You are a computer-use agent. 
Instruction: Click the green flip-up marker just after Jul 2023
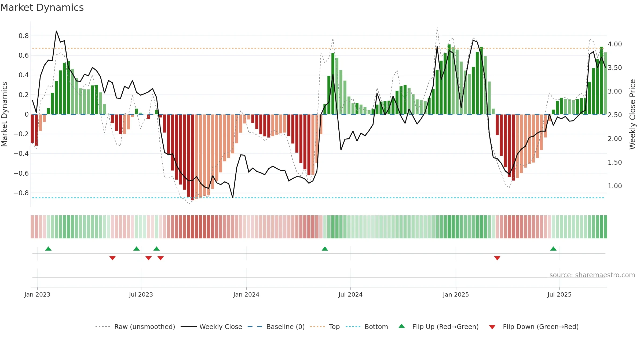[157, 249]
